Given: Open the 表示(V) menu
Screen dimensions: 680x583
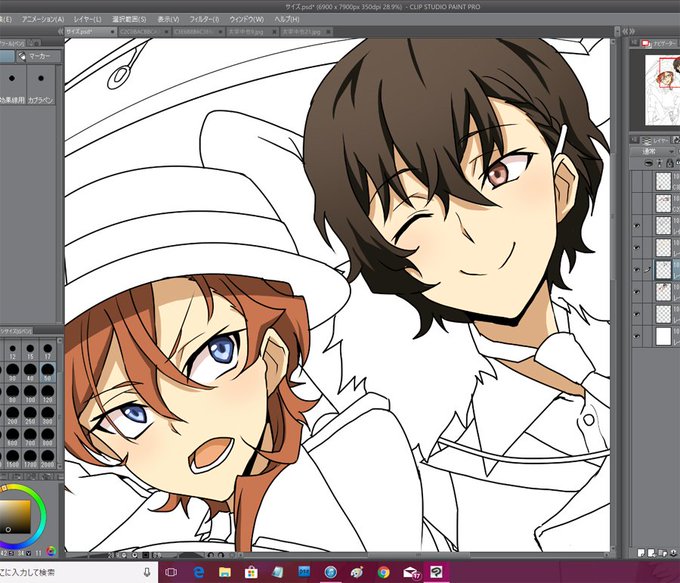Looking at the screenshot, I should click(168, 20).
